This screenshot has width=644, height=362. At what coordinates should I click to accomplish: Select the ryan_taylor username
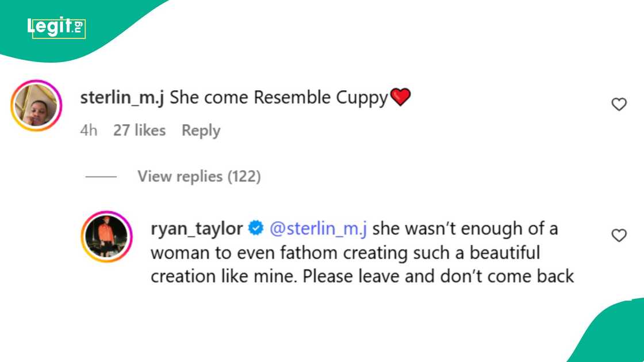click(x=195, y=229)
